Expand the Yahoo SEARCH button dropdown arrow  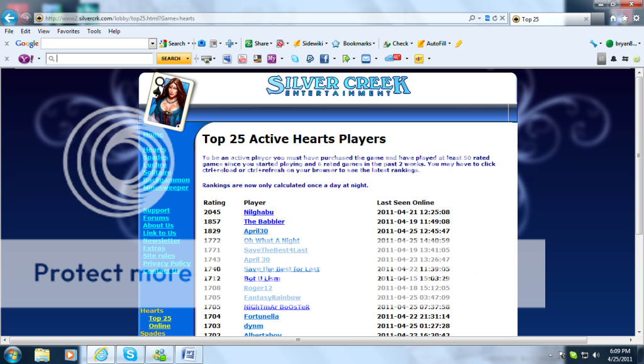pos(187,59)
